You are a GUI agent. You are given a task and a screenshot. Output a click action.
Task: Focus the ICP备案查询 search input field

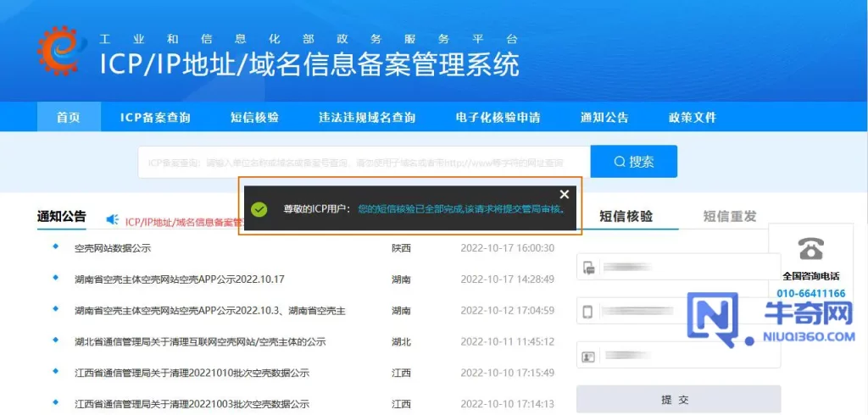click(364, 162)
